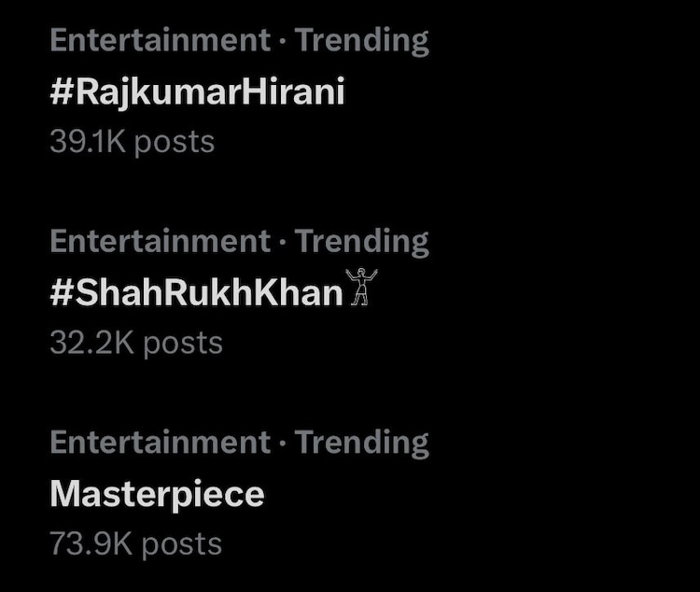Viewport: 700px width, 592px height.
Task: Open the Masterpiece trending topic
Action: pos(157,494)
